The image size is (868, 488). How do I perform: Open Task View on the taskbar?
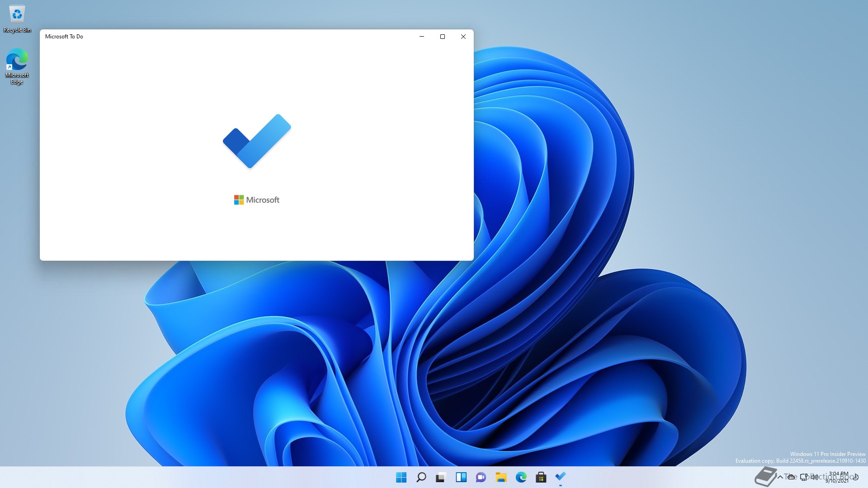pyautogui.click(x=441, y=477)
